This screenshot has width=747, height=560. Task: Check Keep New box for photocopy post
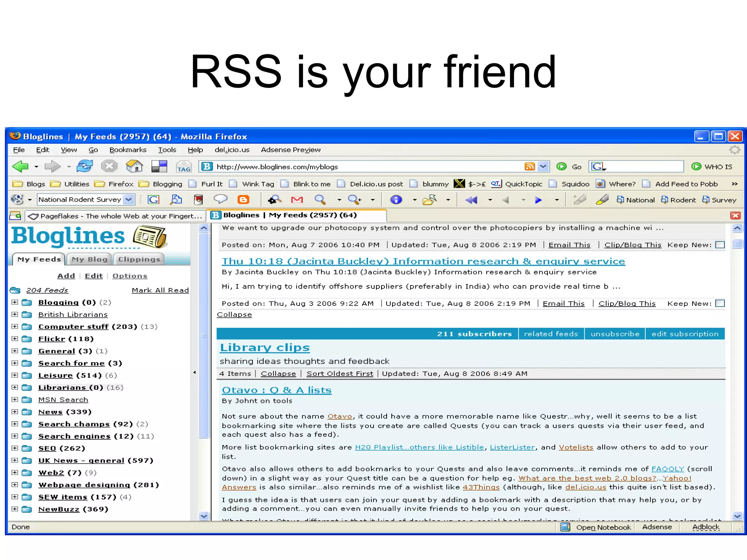pyautogui.click(x=720, y=245)
